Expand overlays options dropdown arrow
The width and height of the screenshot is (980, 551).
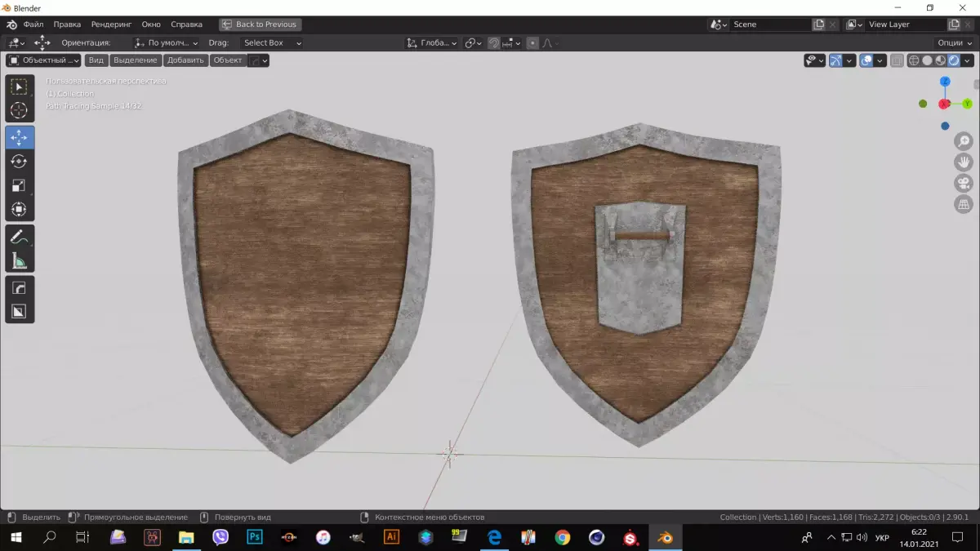coord(880,60)
